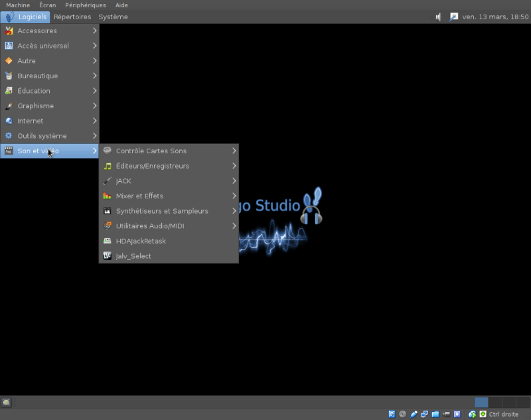
Task: Expand the Graphisme submenu arrow
Action: pyautogui.click(x=94, y=106)
